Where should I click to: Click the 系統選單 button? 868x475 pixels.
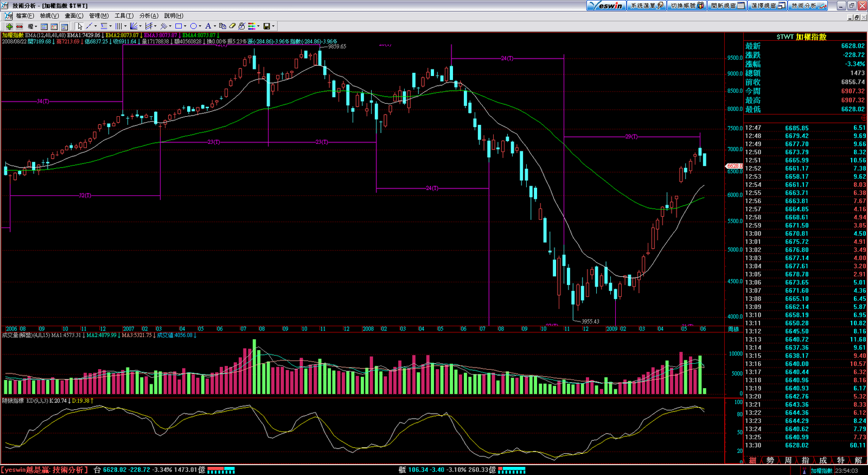647,5
